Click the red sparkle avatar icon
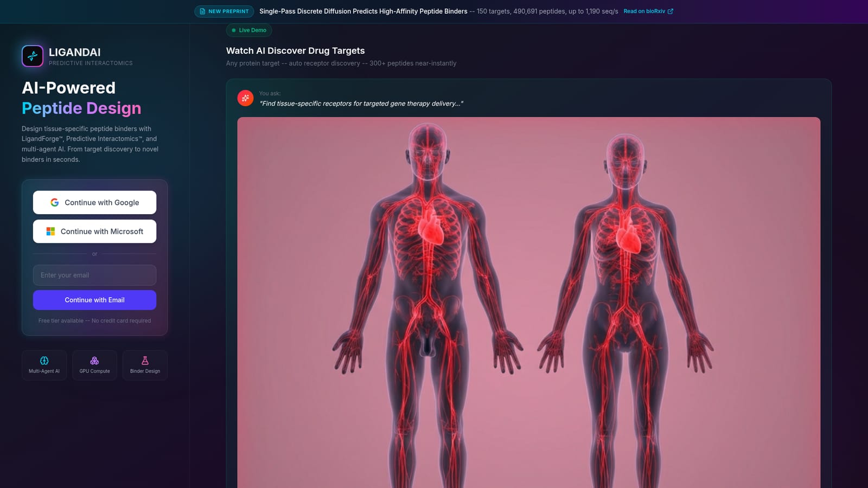Image resolution: width=868 pixels, height=488 pixels. click(245, 98)
